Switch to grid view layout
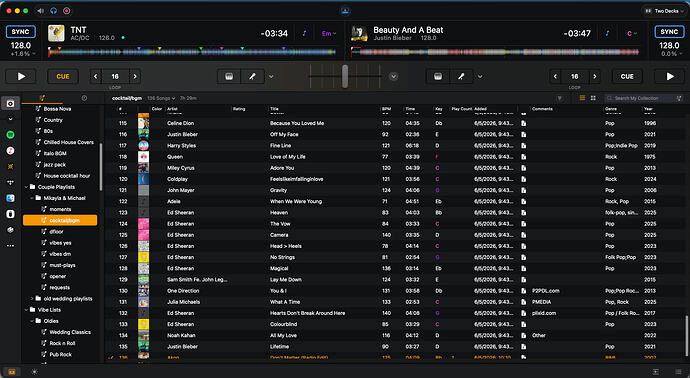 tap(593, 98)
